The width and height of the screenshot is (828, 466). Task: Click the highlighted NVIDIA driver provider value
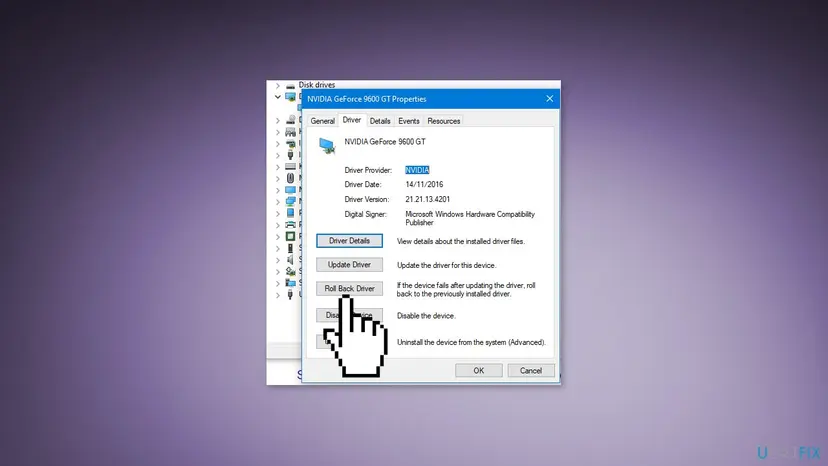(x=417, y=170)
